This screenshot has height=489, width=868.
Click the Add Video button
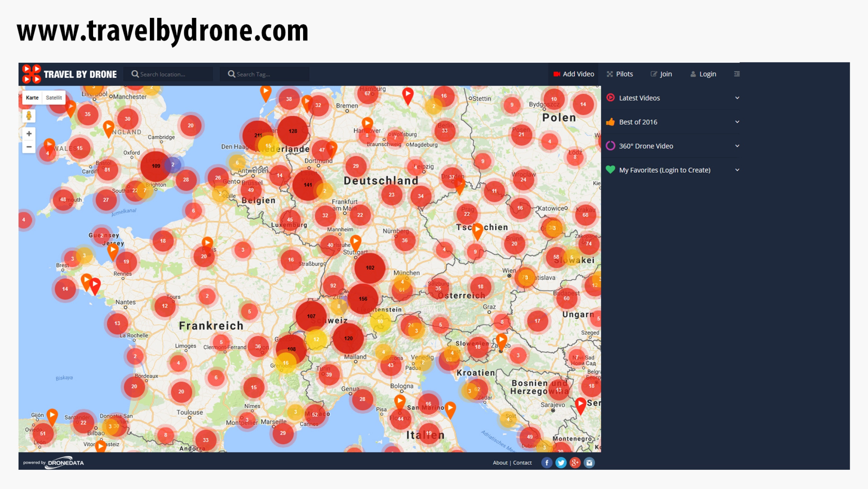[574, 74]
